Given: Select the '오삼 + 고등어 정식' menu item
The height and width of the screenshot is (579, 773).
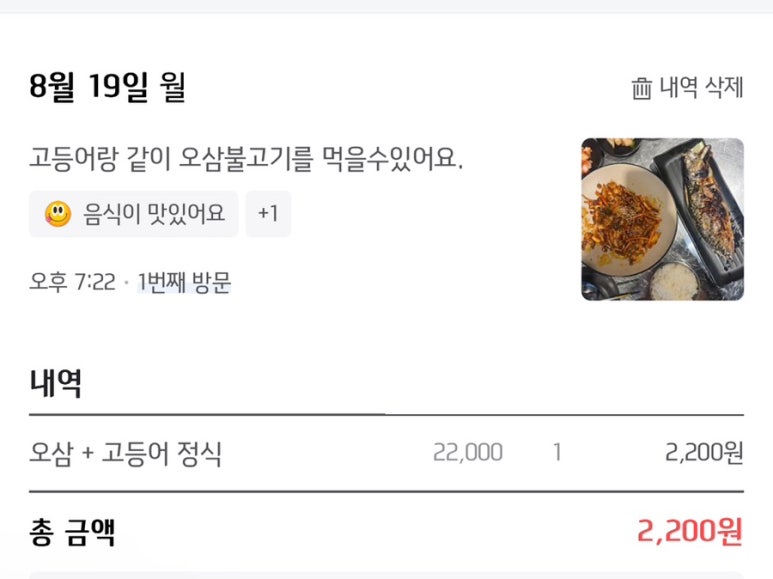Looking at the screenshot, I should click(x=126, y=454).
